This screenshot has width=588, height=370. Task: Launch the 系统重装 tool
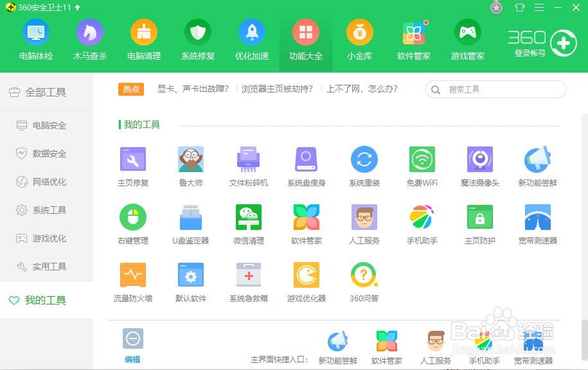(x=364, y=166)
